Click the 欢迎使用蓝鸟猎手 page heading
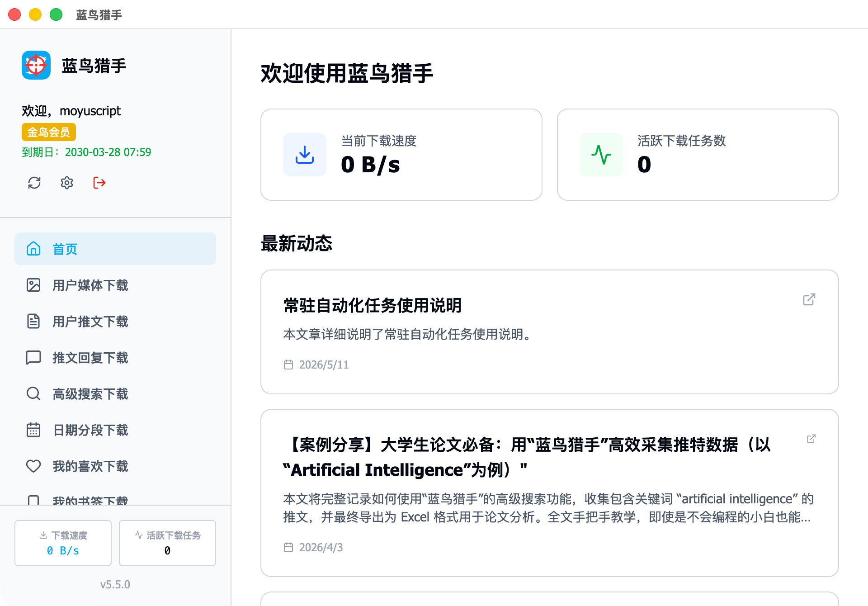 click(347, 73)
